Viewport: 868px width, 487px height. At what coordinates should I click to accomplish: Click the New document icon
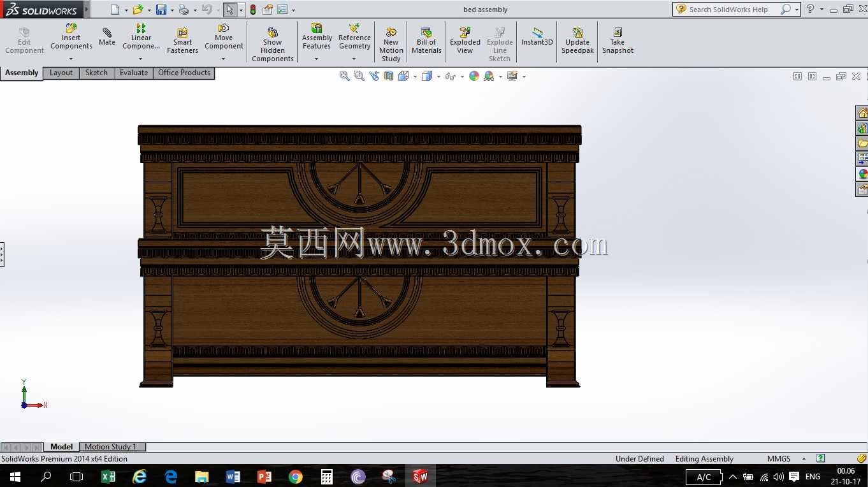pos(115,10)
